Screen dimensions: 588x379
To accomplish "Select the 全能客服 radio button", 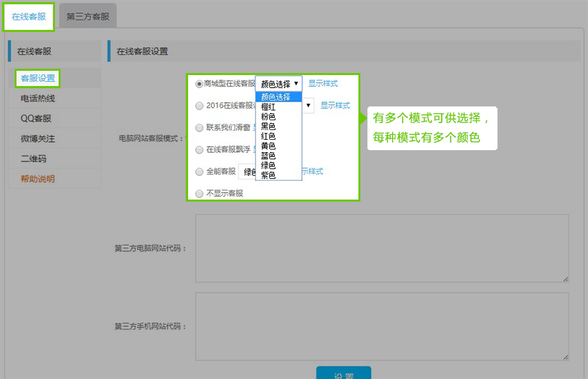I will 200,171.
